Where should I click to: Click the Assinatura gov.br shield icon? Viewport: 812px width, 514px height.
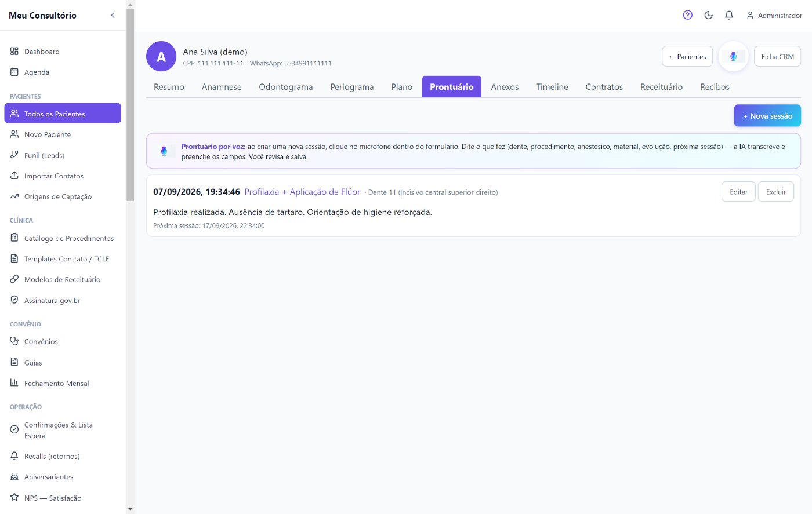[x=14, y=300]
